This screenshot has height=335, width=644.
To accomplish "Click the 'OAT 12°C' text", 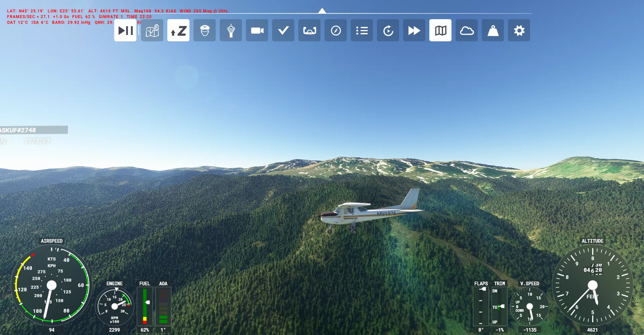I will [x=17, y=23].
